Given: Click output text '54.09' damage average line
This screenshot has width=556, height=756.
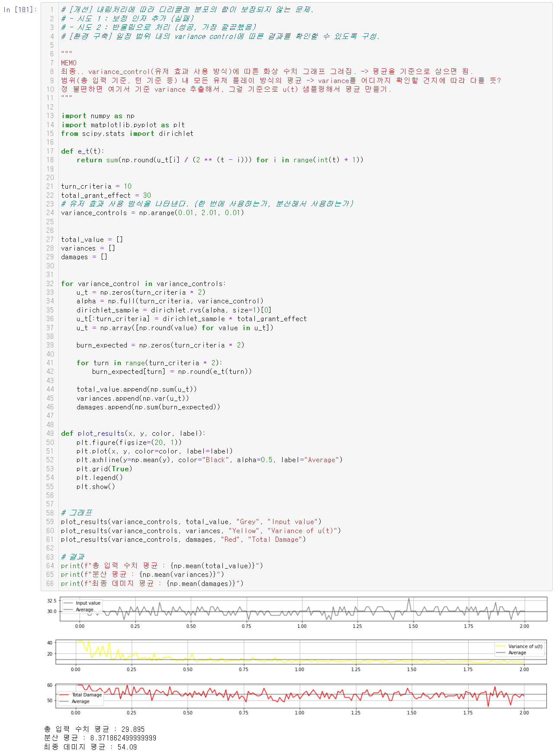Looking at the screenshot, I should [x=90, y=747].
